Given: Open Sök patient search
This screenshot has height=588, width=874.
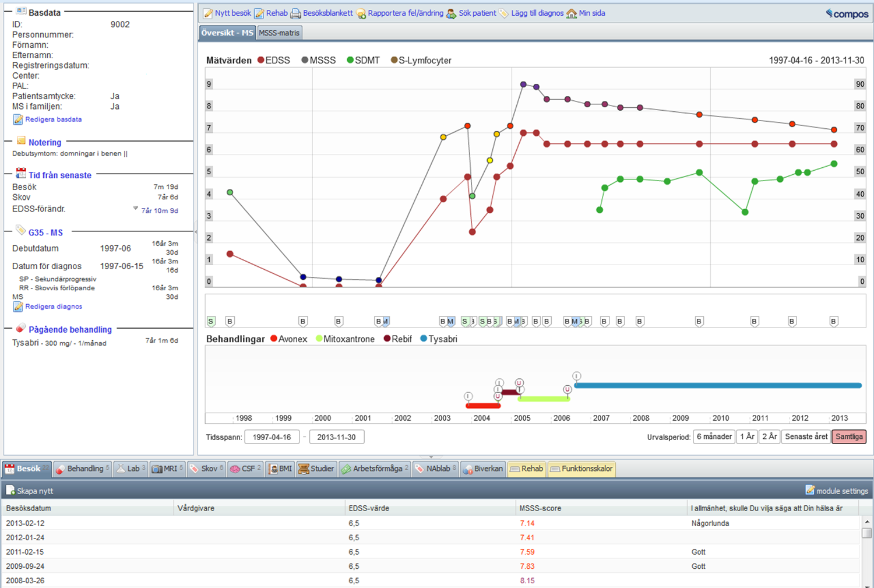Looking at the screenshot, I should tap(471, 13).
